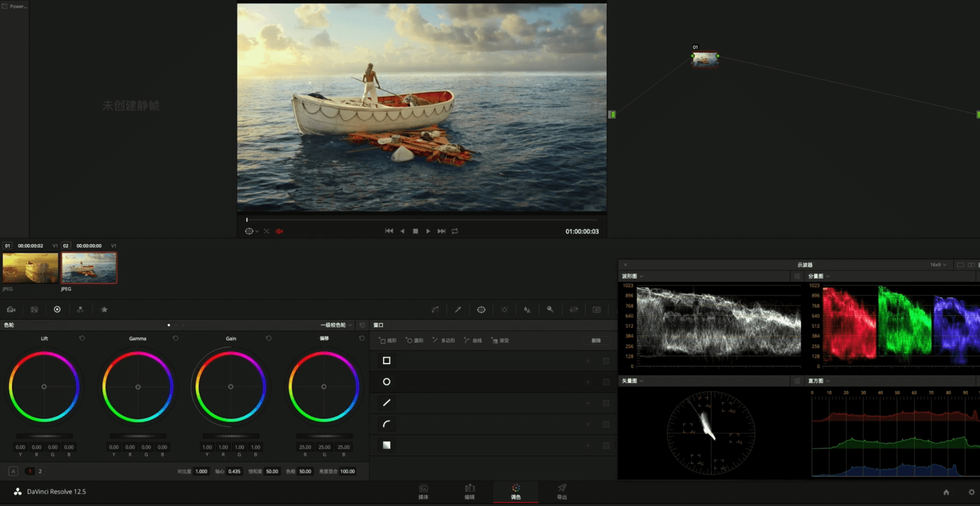The image size is (980, 506).
Task: Select wheels page 1
Action: [30, 471]
